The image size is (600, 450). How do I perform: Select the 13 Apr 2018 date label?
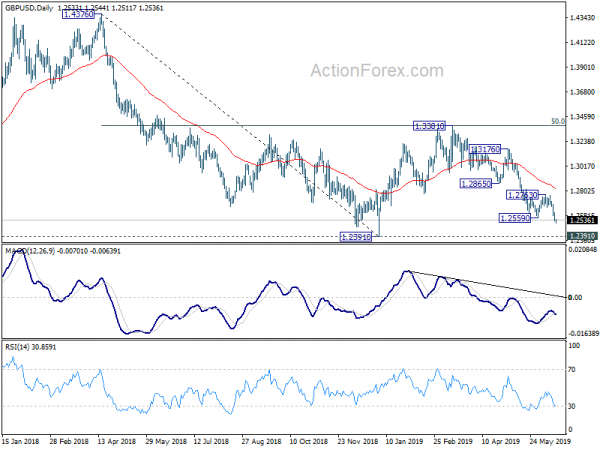(117, 441)
